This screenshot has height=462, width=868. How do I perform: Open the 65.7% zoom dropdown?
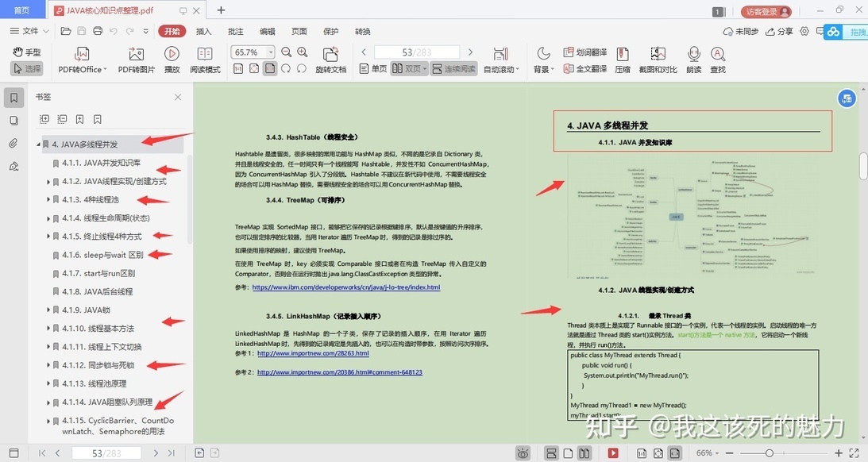(271, 52)
